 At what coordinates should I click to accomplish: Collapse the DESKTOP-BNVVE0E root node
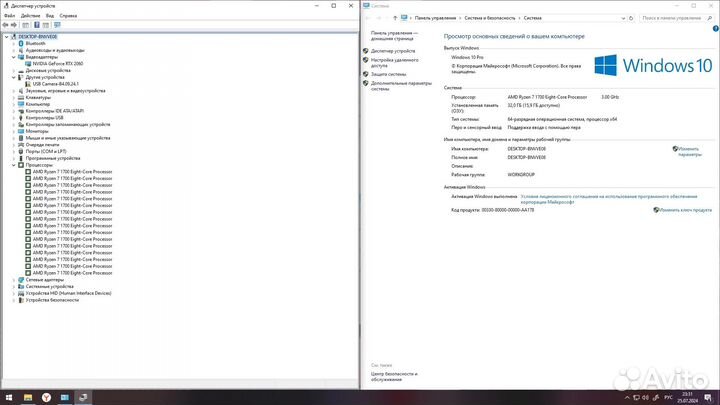[6, 37]
